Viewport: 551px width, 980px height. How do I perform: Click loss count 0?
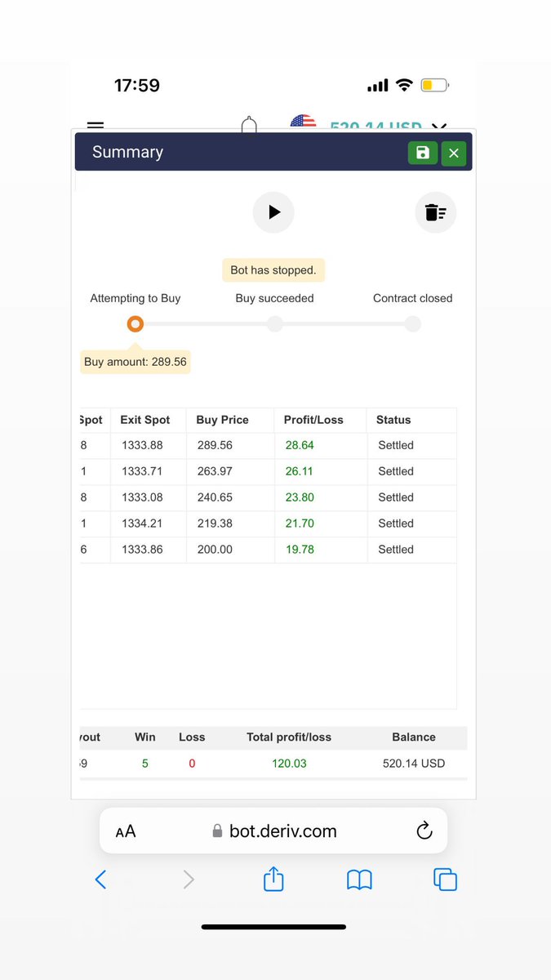tap(192, 764)
